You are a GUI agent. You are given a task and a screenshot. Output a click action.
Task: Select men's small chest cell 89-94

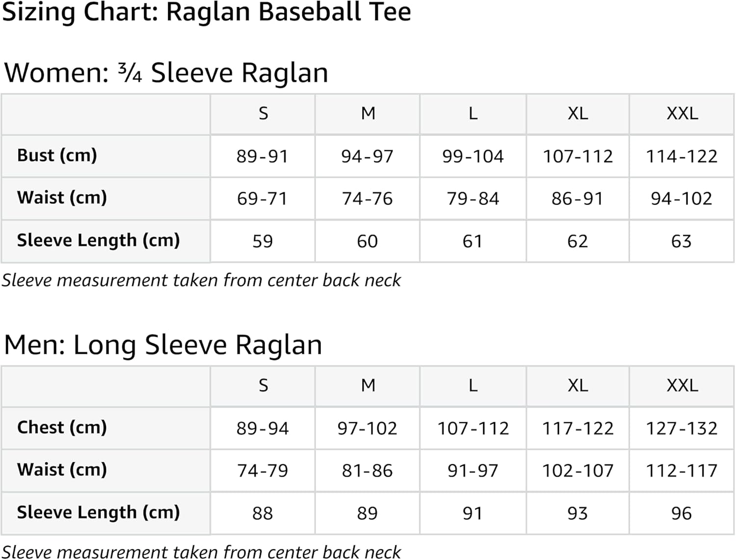pyautogui.click(x=263, y=429)
